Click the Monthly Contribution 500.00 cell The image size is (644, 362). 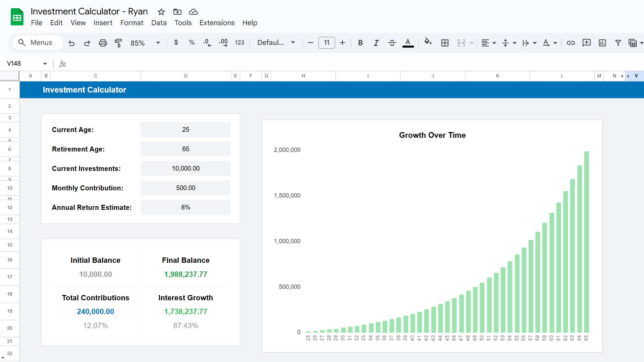pyautogui.click(x=185, y=188)
